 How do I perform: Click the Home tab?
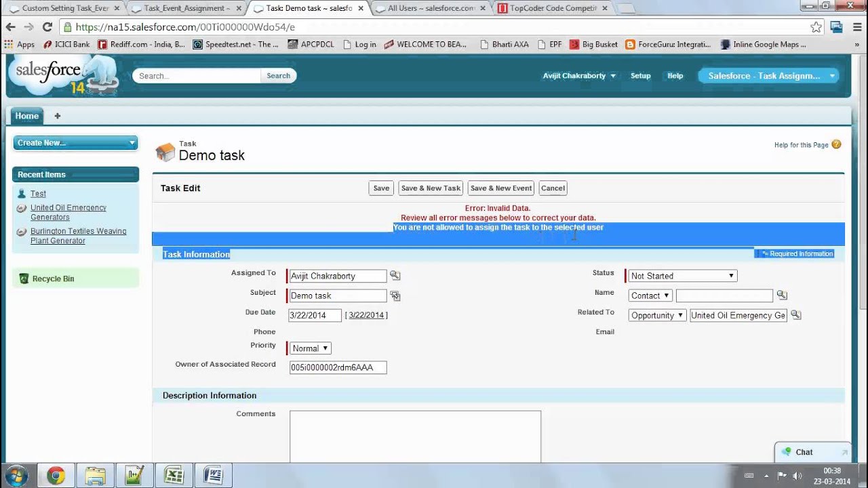27,116
